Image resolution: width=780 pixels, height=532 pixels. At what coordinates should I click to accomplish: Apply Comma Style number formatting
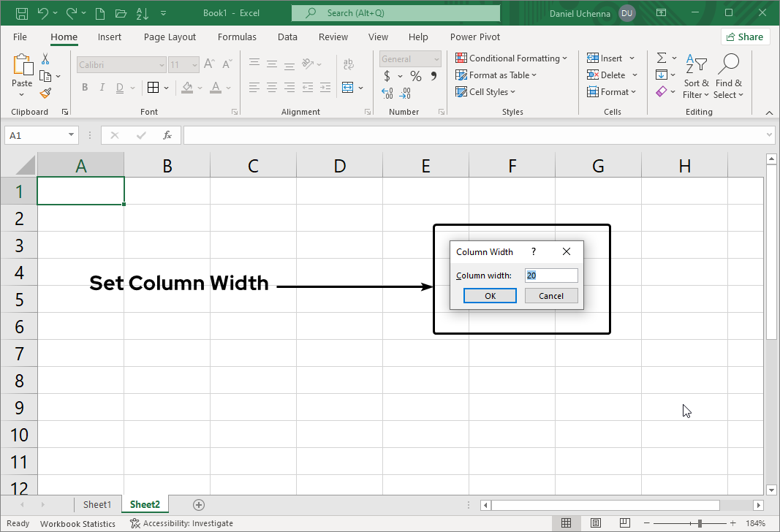tap(433, 75)
